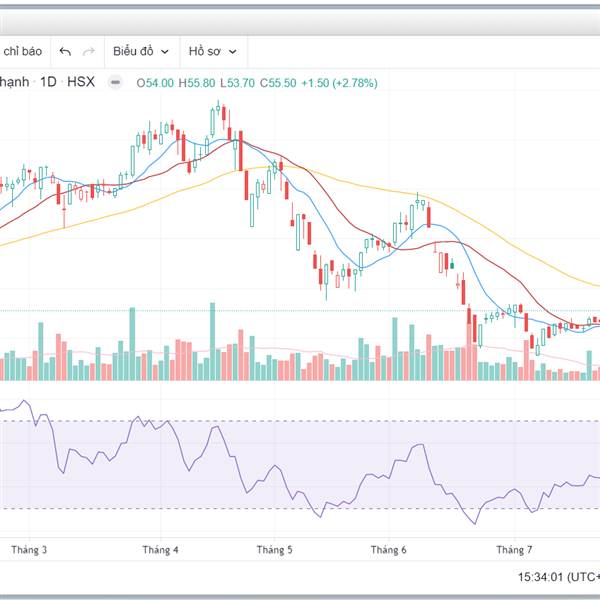Collapse the legend with the minus icon

tap(116, 83)
